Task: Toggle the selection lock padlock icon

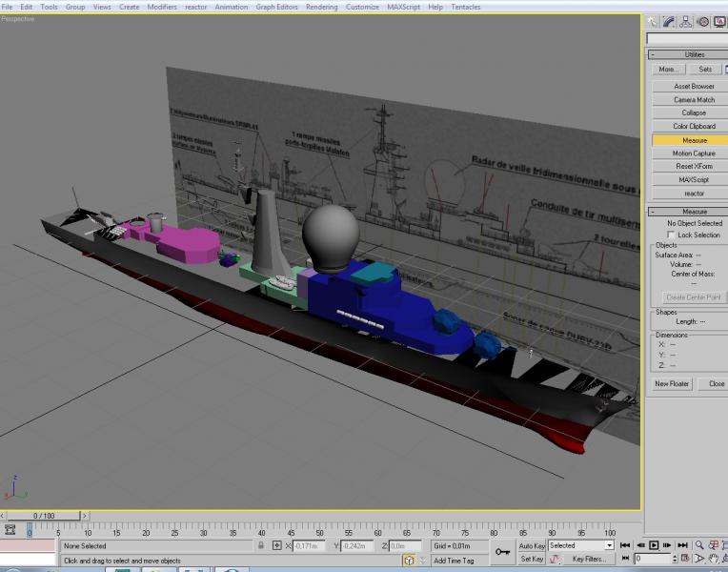Action: click(x=261, y=545)
